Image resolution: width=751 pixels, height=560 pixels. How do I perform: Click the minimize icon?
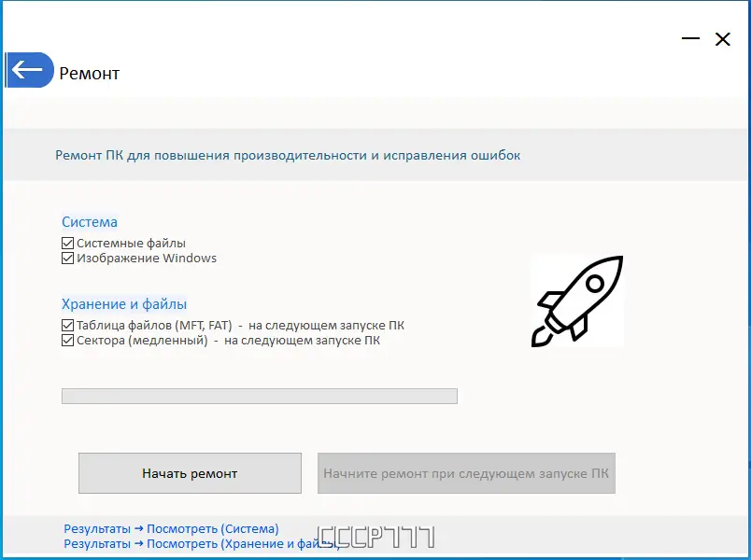point(690,38)
